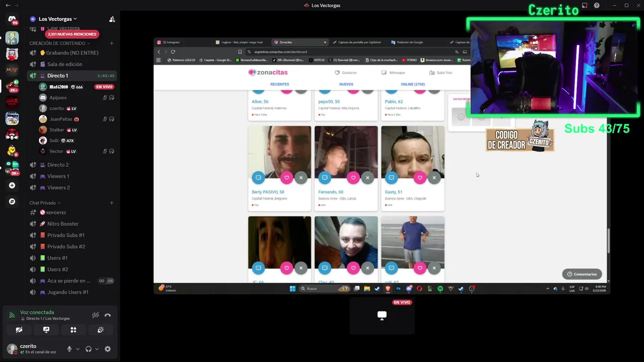Image resolution: width=644 pixels, height=362 pixels.
Task: Add a channel to Chat Privado category
Action: point(112,203)
